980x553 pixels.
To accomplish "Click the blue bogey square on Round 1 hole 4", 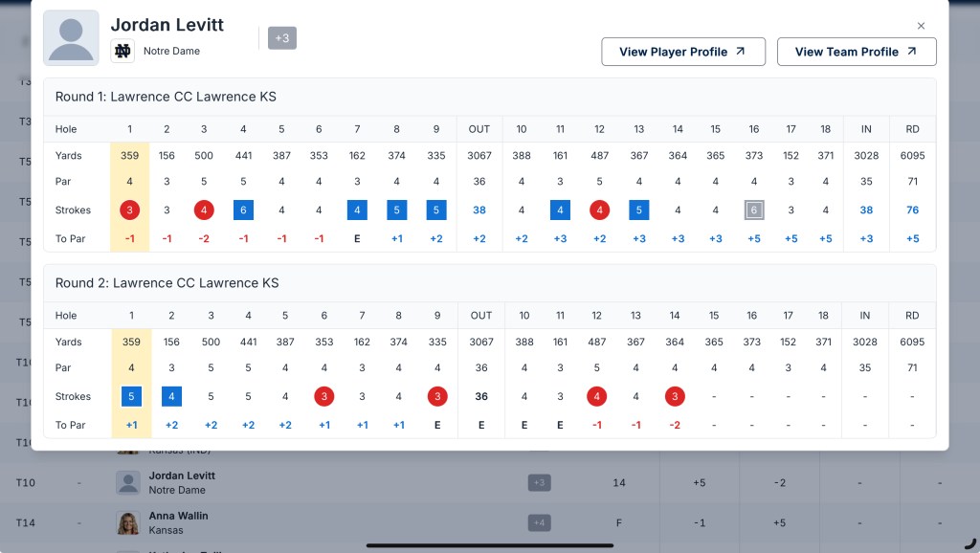I will pos(243,210).
